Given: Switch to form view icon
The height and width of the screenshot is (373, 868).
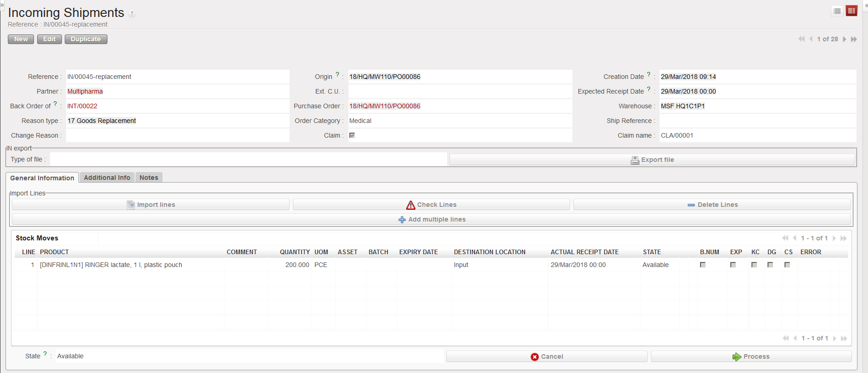Looking at the screenshot, I should 851,11.
